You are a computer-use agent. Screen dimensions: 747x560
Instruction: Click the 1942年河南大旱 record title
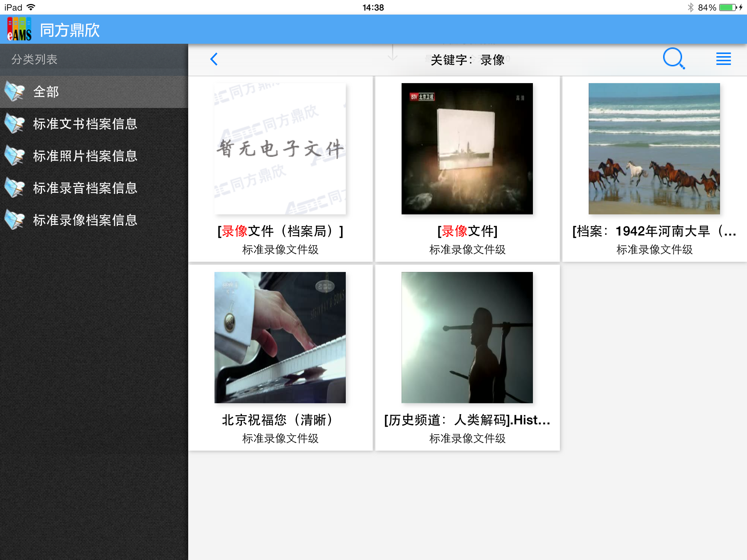654,231
